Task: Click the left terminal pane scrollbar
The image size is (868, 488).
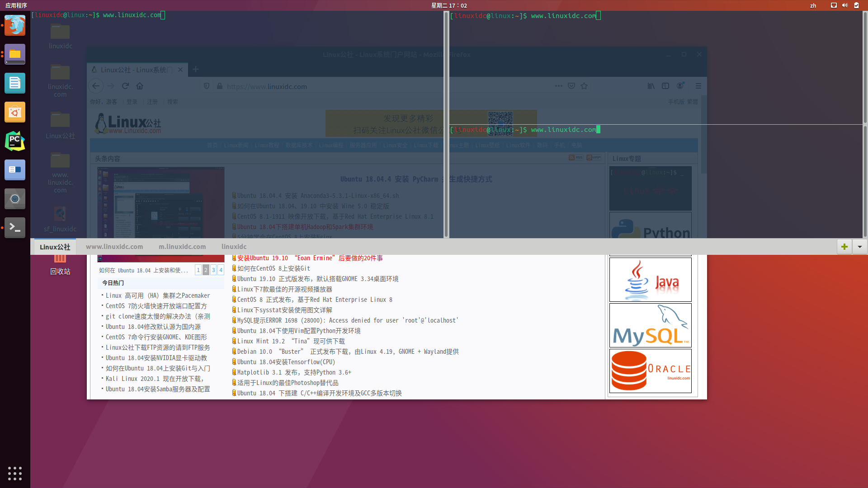Action: tap(446, 124)
